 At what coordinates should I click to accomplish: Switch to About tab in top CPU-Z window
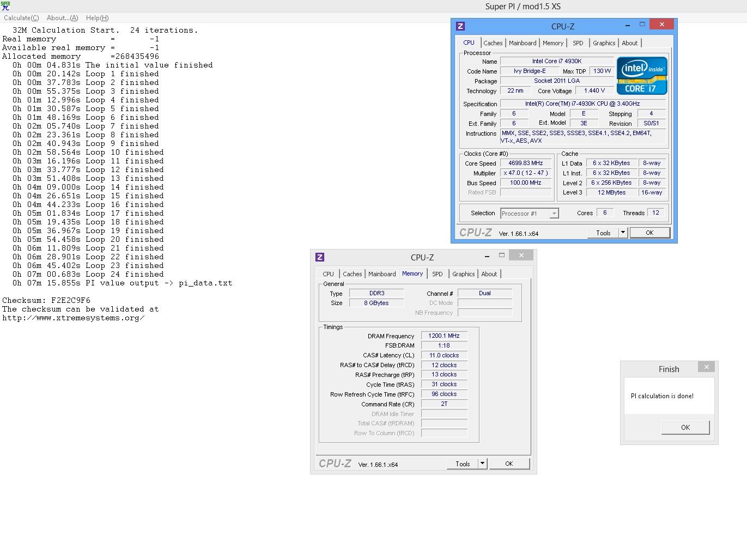tap(630, 43)
